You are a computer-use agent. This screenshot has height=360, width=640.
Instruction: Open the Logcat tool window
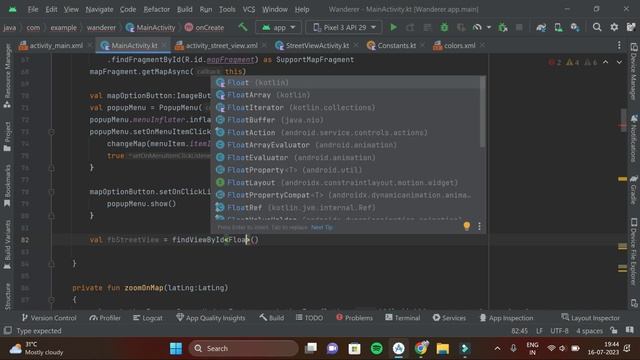click(x=148, y=318)
